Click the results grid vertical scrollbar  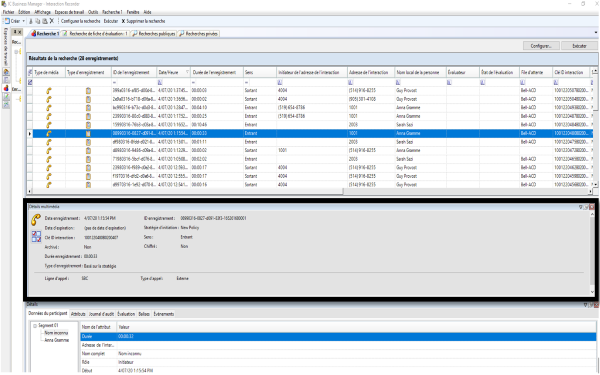pos(595,128)
